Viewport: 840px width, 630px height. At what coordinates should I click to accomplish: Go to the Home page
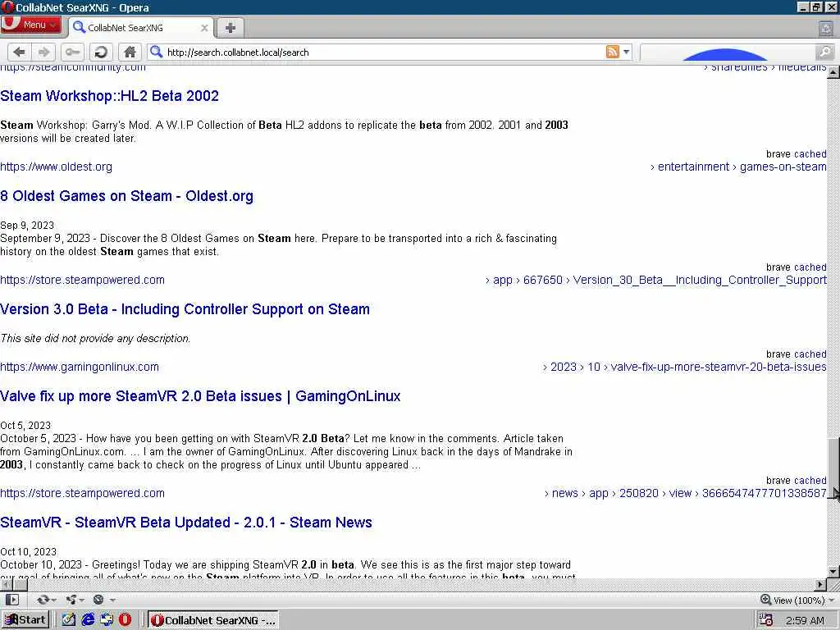[x=130, y=52]
